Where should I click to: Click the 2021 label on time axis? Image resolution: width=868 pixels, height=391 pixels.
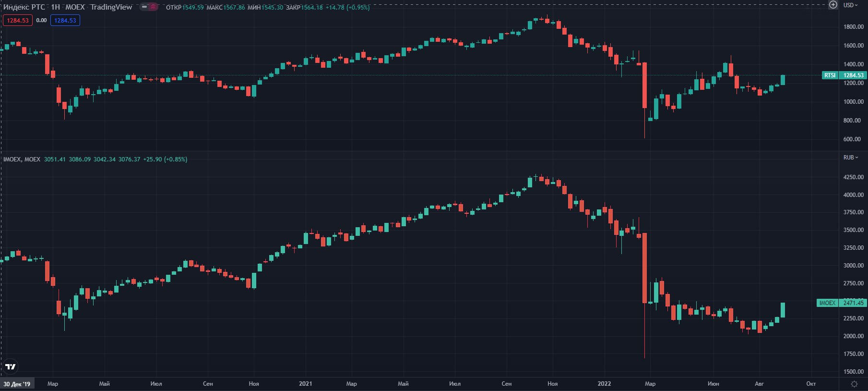[305, 383]
